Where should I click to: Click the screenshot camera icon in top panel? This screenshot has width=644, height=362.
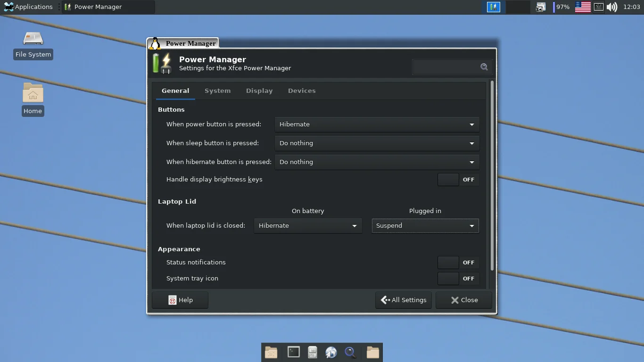point(541,7)
